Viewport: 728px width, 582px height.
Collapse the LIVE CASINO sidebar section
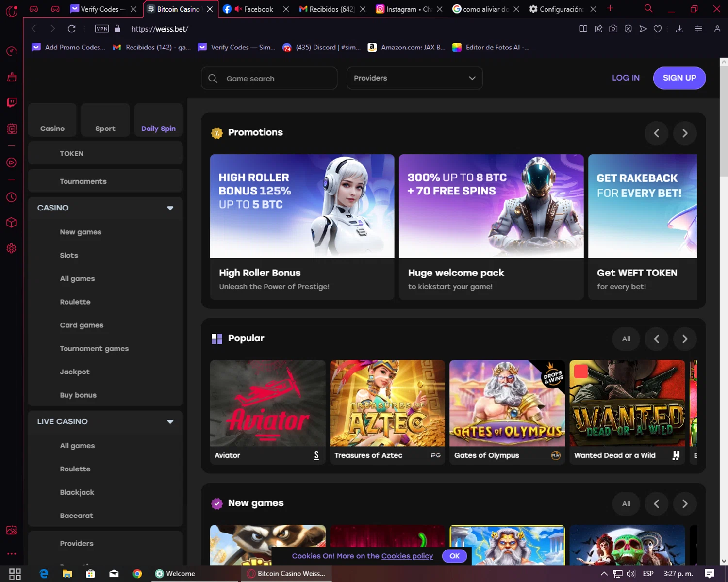(170, 421)
